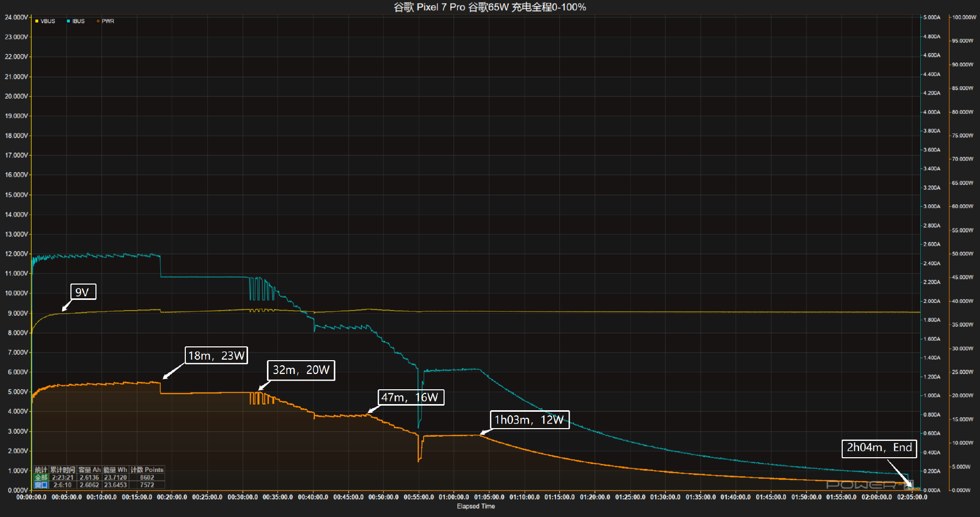Click the points count 8602
Image resolution: width=980 pixels, height=517 pixels.
(147, 477)
